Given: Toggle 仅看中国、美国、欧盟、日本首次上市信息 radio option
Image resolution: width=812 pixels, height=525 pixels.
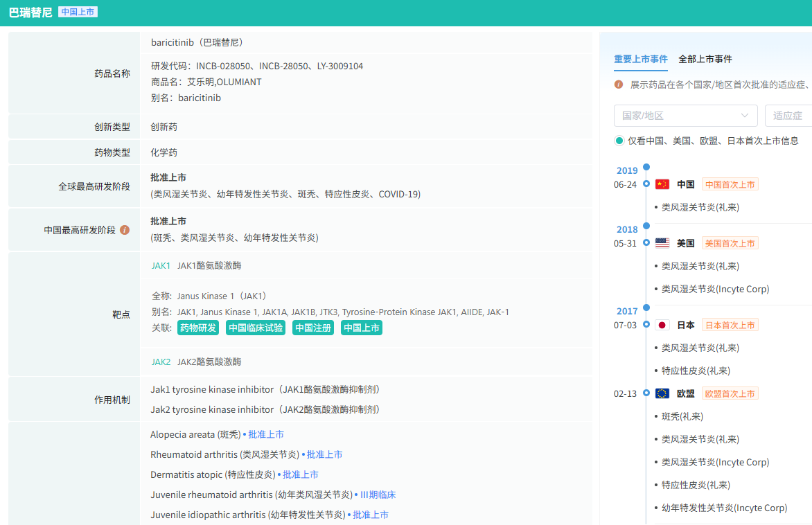Looking at the screenshot, I should coord(619,141).
